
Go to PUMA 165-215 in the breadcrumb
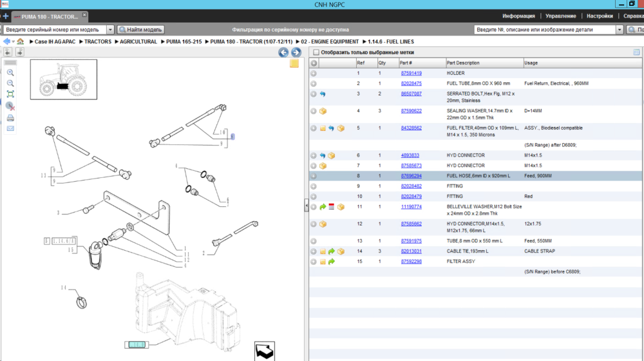(184, 41)
